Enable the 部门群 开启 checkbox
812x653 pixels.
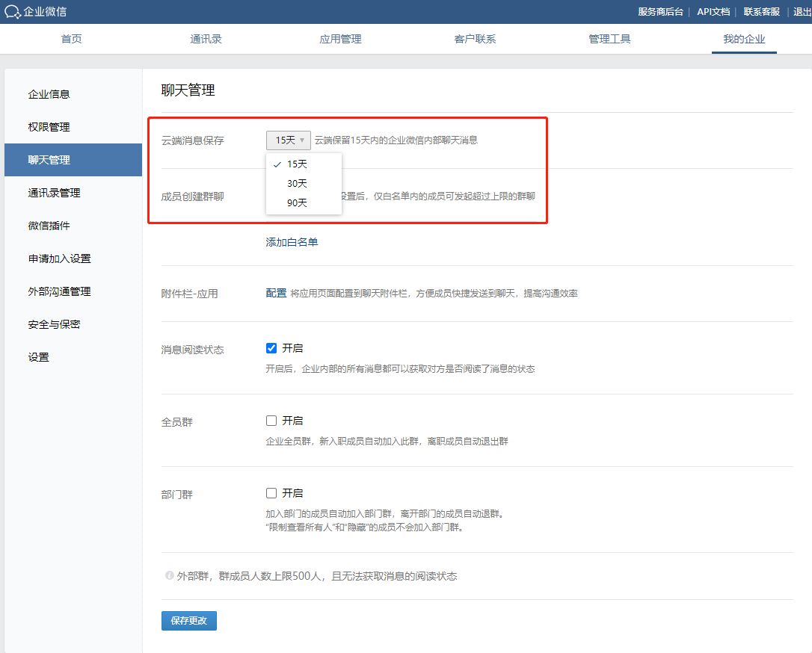(271, 493)
